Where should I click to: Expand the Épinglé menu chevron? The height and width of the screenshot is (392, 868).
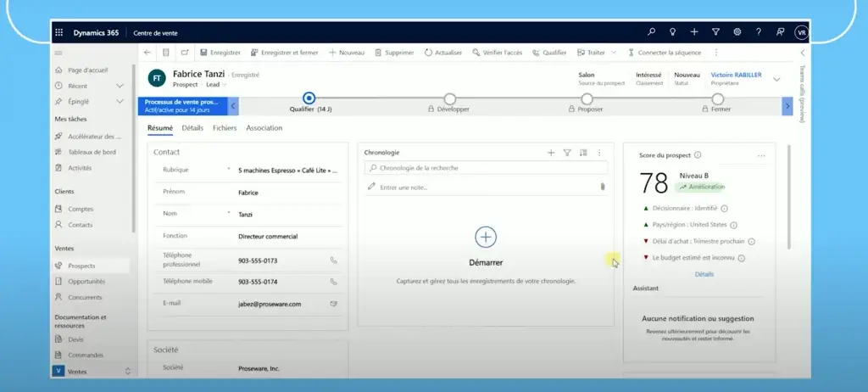point(120,102)
